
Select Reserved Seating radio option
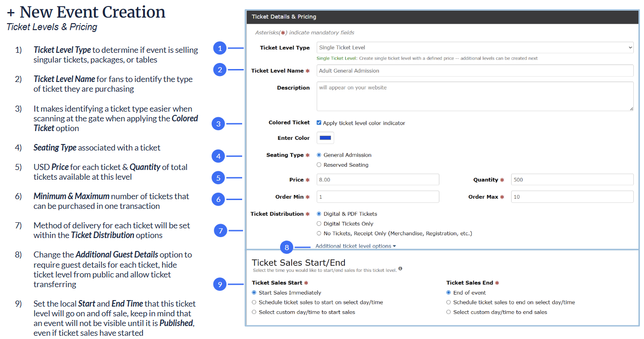319,165
